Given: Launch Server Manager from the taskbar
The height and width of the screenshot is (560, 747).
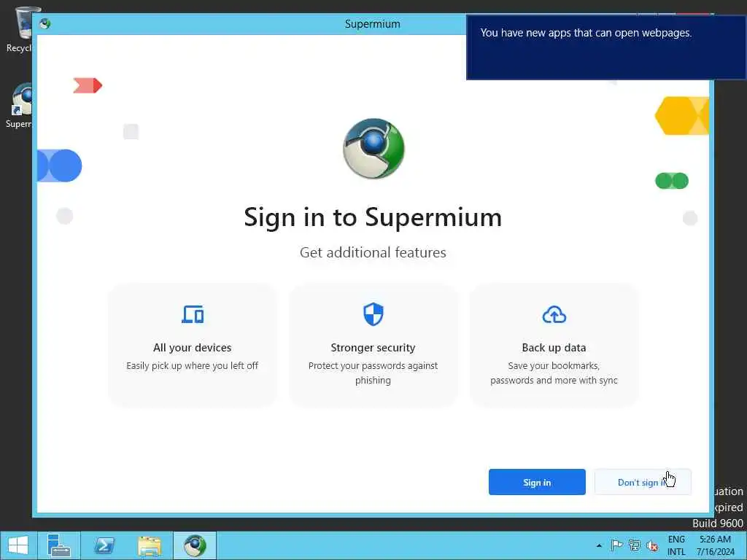Looking at the screenshot, I should (x=59, y=545).
